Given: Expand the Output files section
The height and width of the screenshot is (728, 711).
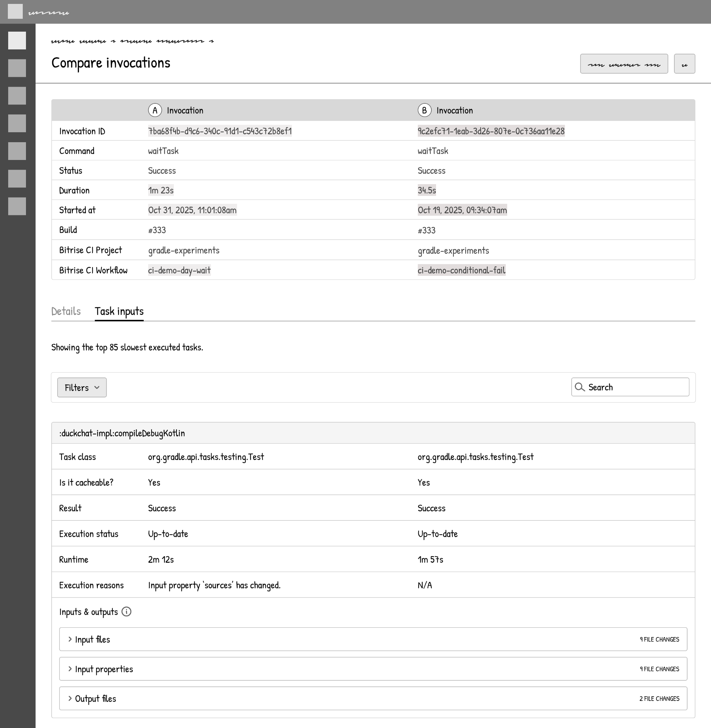Looking at the screenshot, I should (x=373, y=698).
